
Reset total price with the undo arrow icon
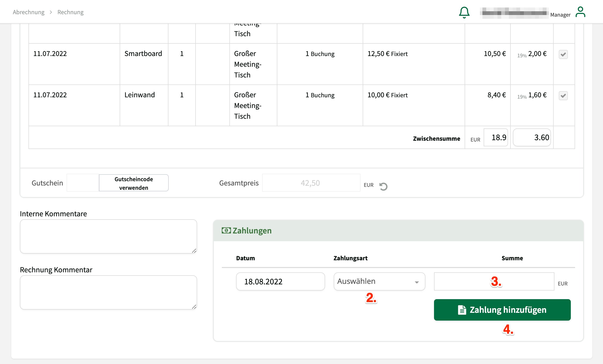[x=383, y=186]
